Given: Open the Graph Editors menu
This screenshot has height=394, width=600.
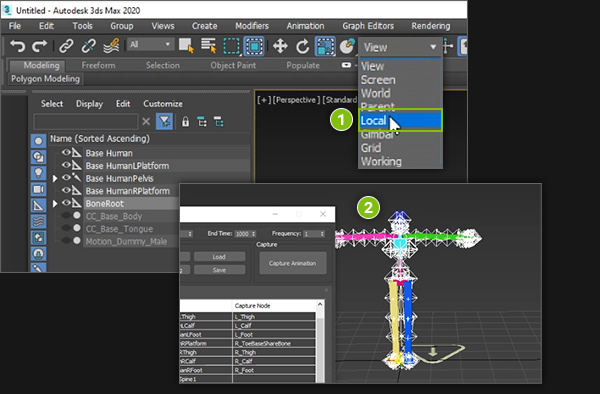Looking at the screenshot, I should pyautogui.click(x=368, y=26).
